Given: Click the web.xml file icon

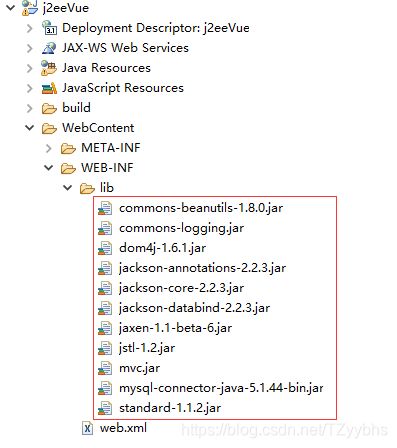Looking at the screenshot, I should [x=87, y=428].
